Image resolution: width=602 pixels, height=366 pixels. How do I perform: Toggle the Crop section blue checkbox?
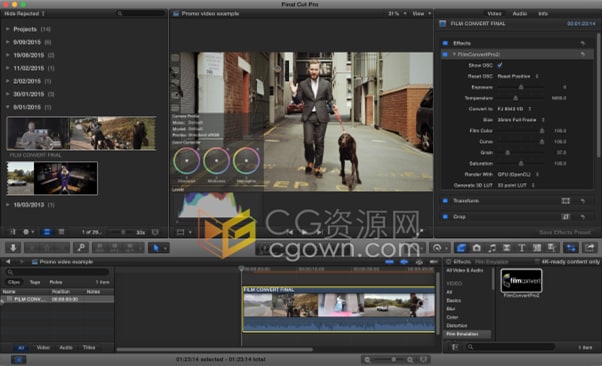coord(445,217)
